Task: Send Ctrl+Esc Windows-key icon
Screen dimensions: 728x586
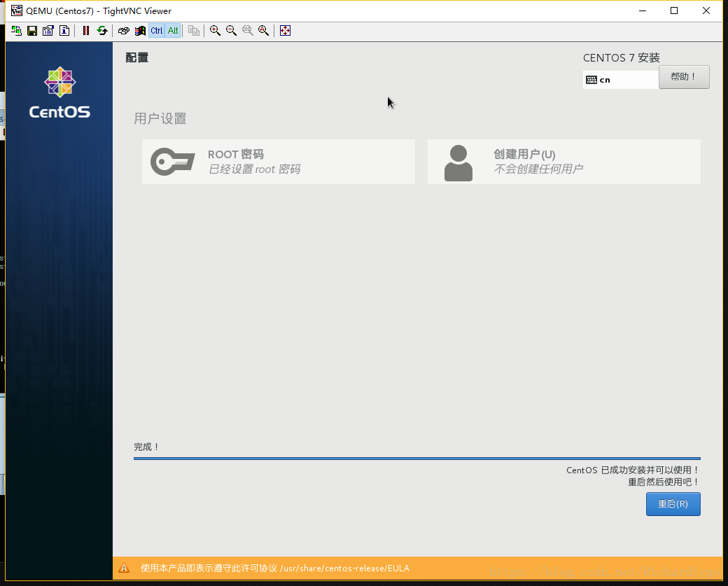Action: (x=140, y=31)
